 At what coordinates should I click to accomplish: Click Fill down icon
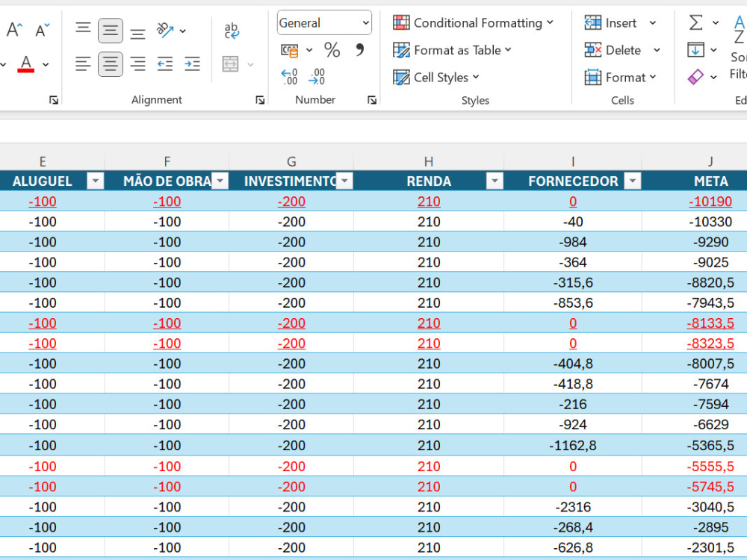coord(695,49)
